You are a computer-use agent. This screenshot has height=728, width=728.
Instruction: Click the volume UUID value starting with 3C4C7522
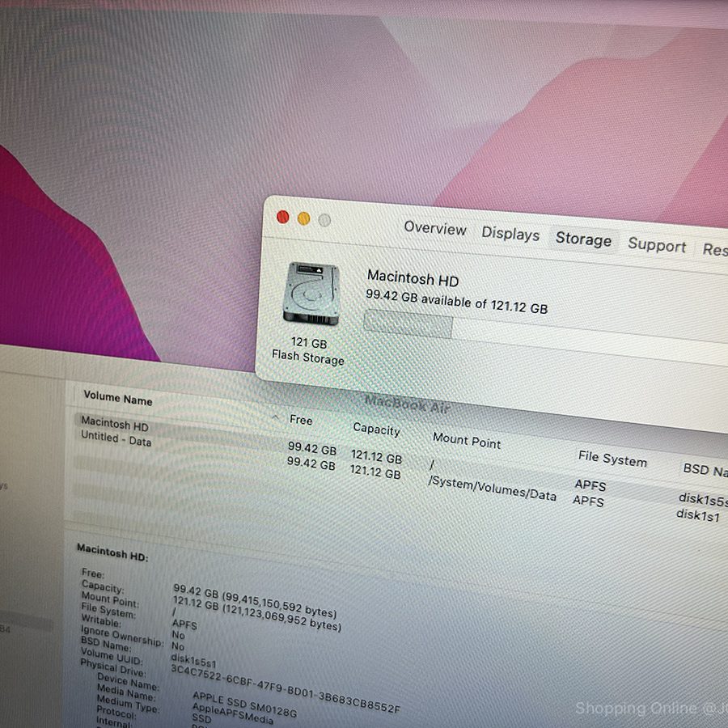coord(286,688)
